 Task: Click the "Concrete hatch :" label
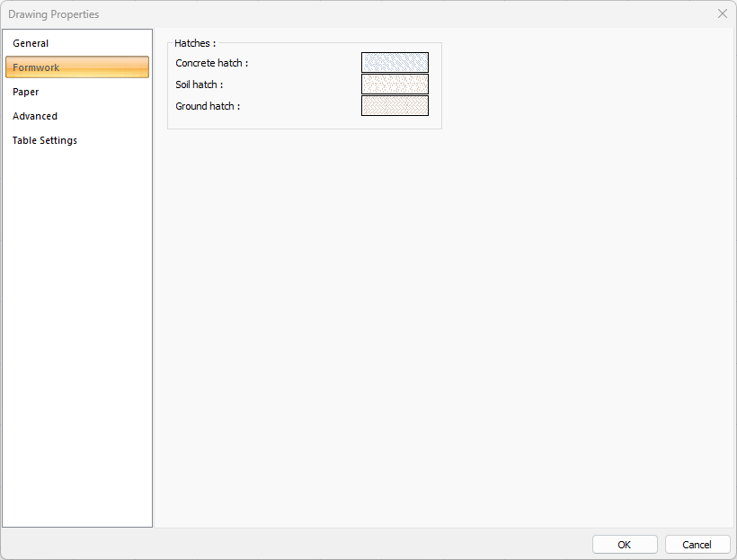click(211, 63)
